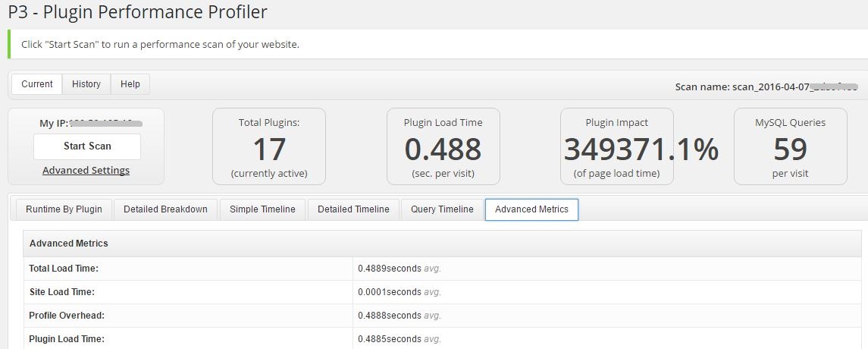Viewport: 868px width, 349px height.
Task: Click the Profile Overhead row label
Action: pyautogui.click(x=67, y=316)
